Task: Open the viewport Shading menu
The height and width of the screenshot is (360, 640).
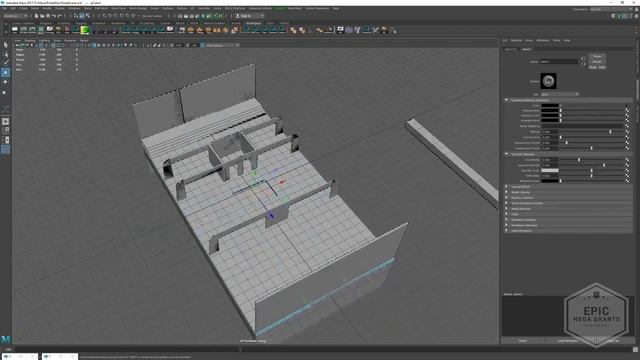Action: coord(30,40)
